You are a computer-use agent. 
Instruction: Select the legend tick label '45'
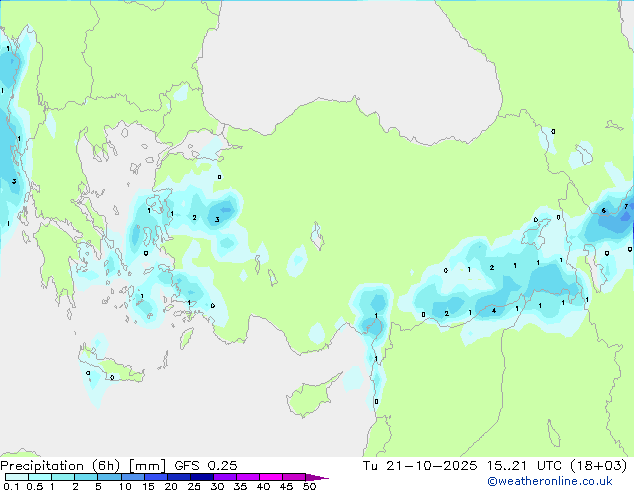coord(286,486)
